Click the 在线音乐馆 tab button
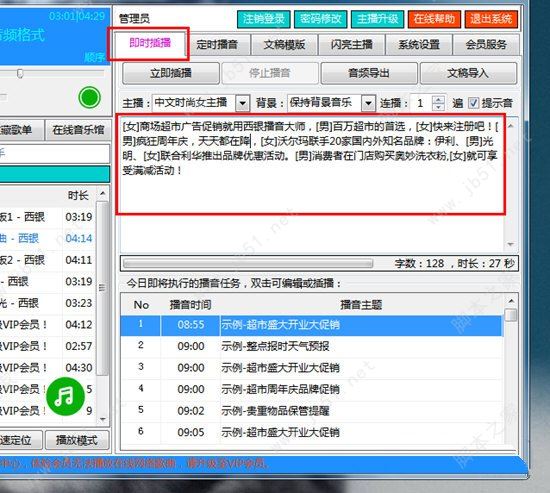The width and height of the screenshot is (550, 493). [x=78, y=130]
